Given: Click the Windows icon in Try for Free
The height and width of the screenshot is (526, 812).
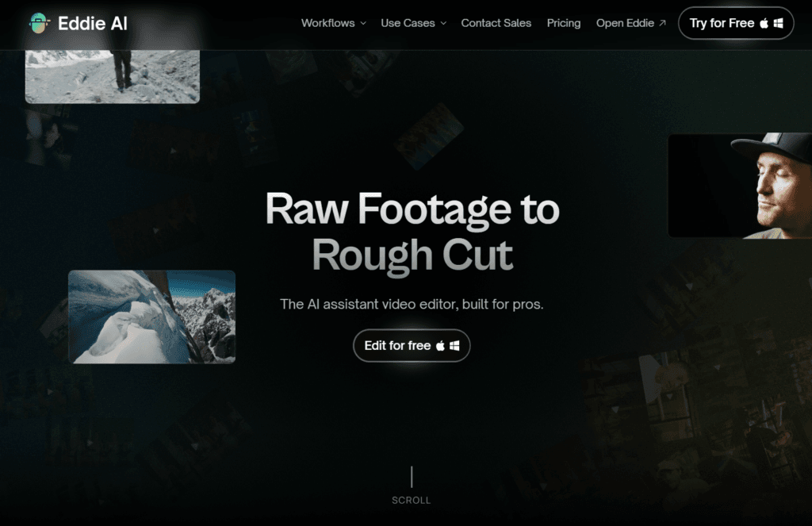Looking at the screenshot, I should pos(778,22).
